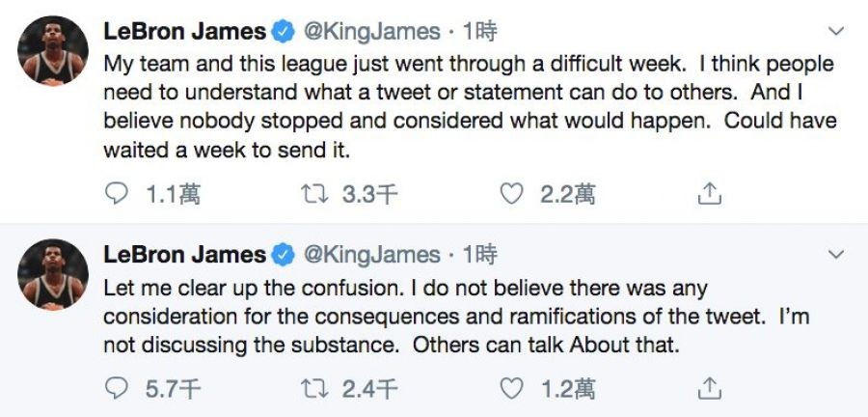
Task: Retweet the second tweet with 2.4千 retweets
Action: (316, 388)
